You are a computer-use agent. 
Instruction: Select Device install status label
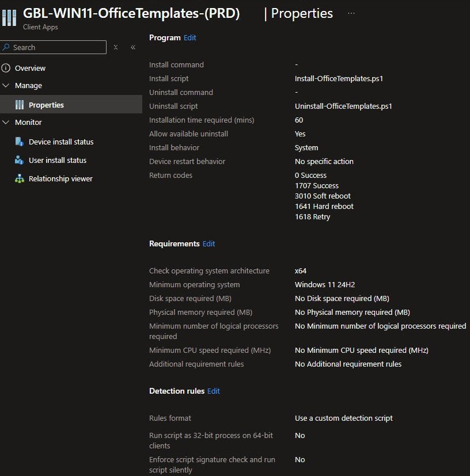tap(61, 142)
